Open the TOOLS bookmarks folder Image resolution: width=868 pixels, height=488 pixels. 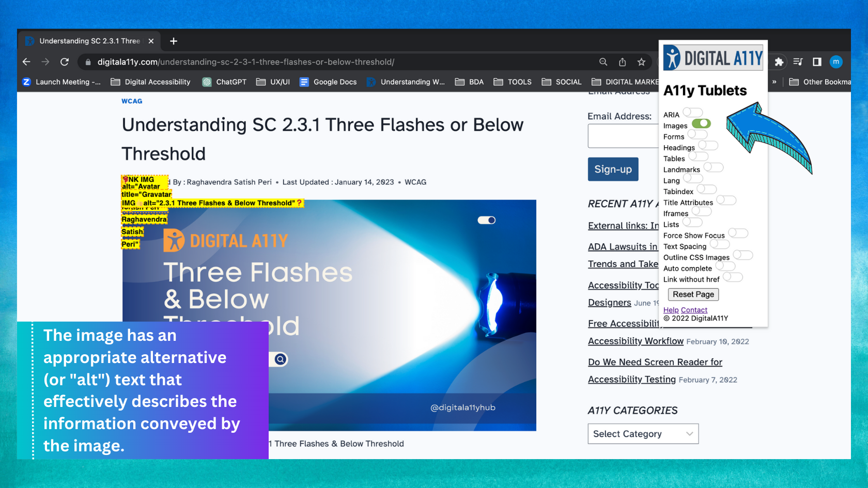(x=513, y=82)
